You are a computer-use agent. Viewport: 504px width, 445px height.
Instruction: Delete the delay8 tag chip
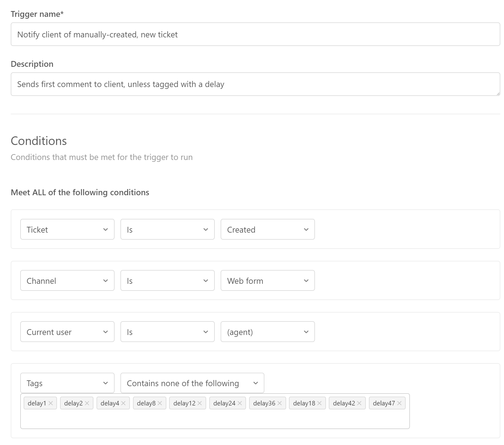[160, 403]
